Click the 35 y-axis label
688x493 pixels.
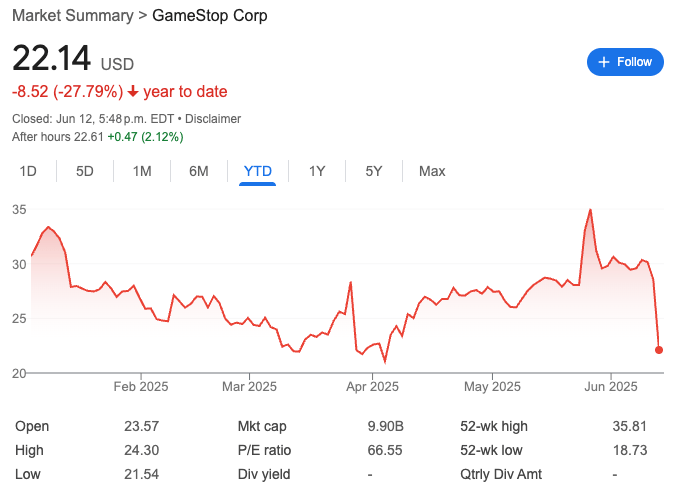tap(19, 210)
